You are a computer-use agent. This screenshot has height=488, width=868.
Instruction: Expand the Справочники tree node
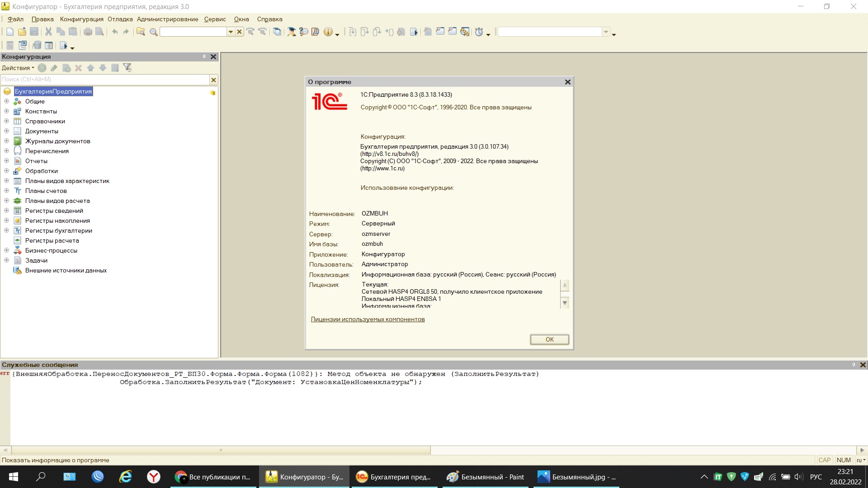tap(6, 121)
